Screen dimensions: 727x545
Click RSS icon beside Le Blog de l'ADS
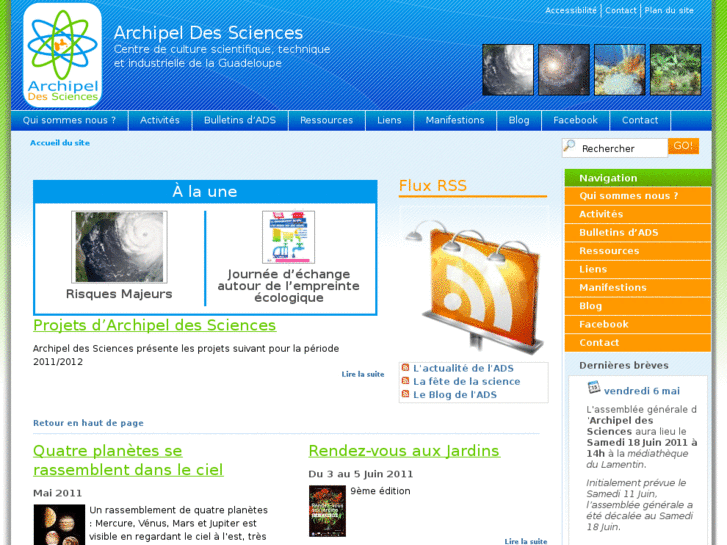coord(405,394)
